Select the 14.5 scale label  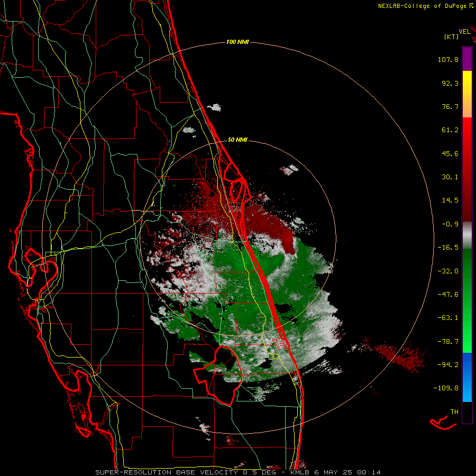(x=450, y=200)
